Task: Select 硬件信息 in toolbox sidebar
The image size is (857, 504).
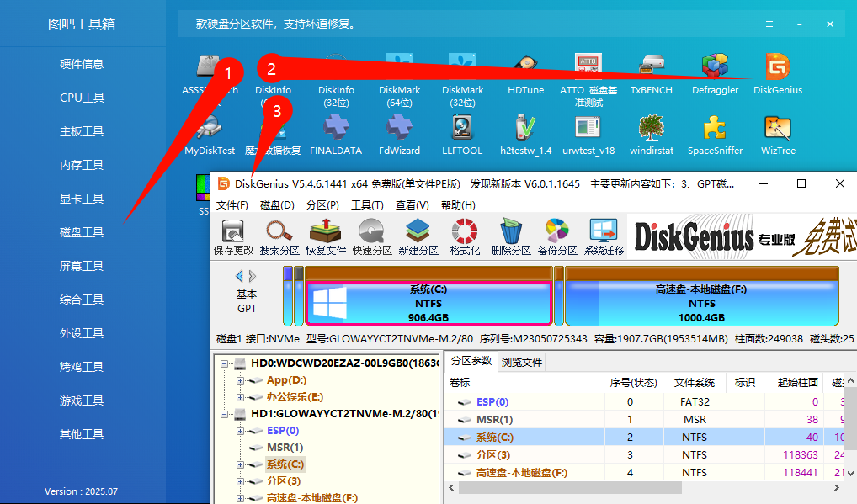Action: (x=82, y=64)
